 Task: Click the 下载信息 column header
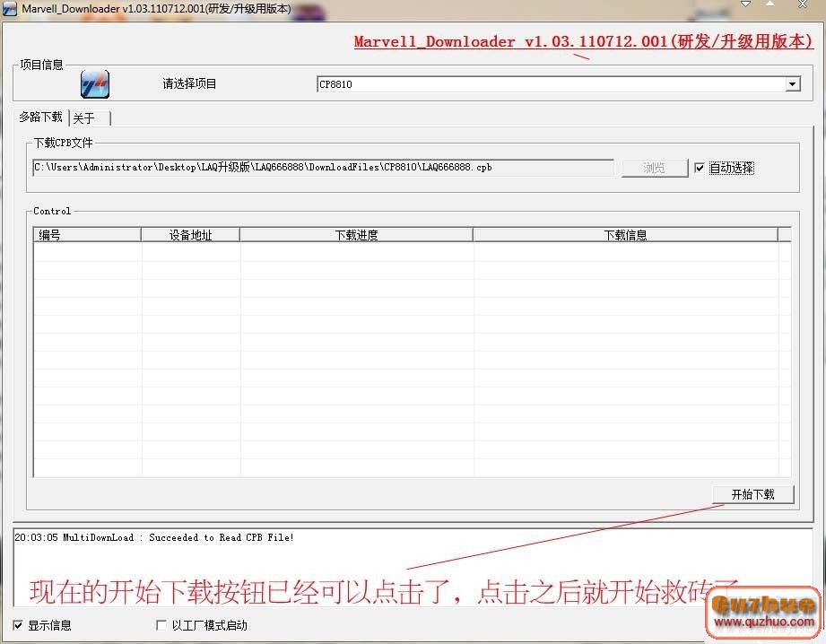625,234
